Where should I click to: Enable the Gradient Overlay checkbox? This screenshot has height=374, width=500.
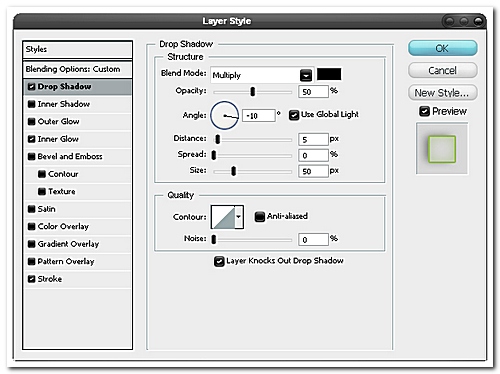(31, 244)
